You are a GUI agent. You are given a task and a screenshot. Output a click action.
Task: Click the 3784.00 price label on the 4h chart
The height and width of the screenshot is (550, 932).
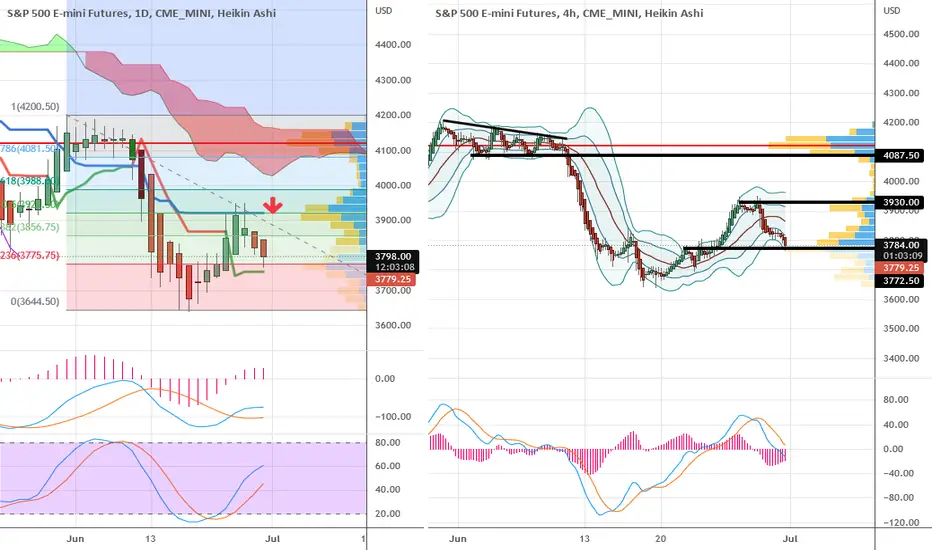coord(902,245)
